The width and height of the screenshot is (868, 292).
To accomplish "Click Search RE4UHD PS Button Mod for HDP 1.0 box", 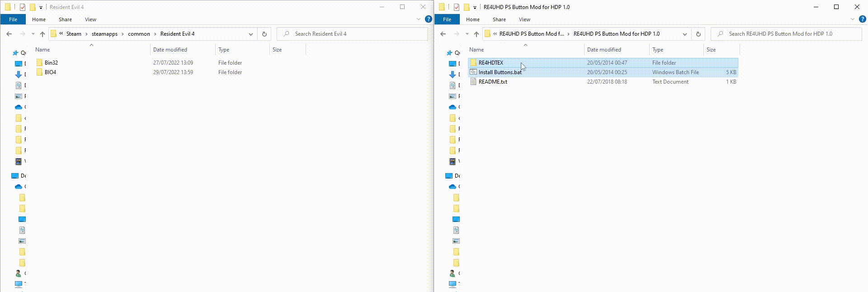I will [786, 34].
